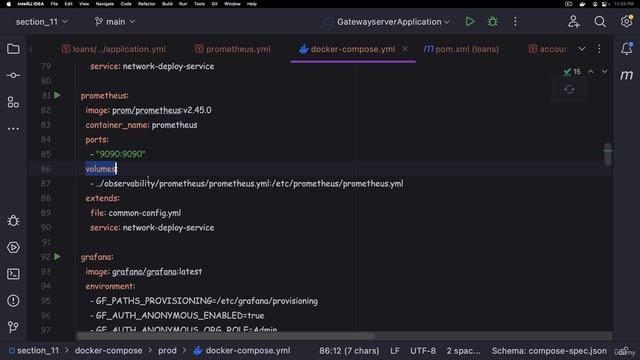Click section_11 breadcrumb in navigation bar
Viewport: 640px width, 360px height.
tap(34, 351)
